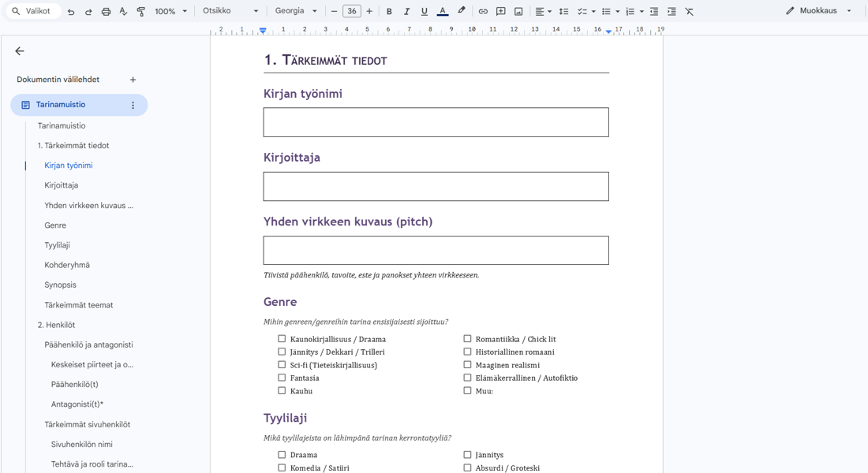Open the zoom 100% dropdown

(x=171, y=11)
